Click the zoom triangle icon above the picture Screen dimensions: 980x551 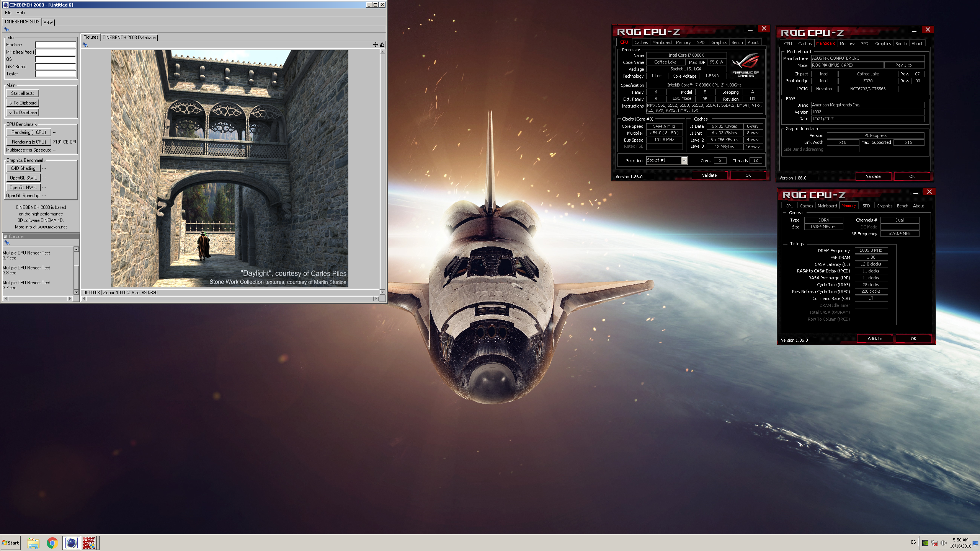click(x=382, y=45)
